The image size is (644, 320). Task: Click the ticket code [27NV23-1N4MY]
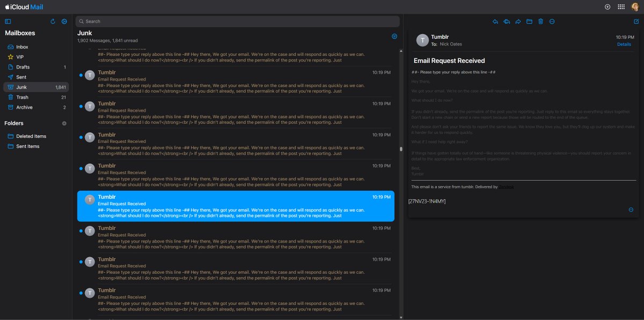point(427,201)
